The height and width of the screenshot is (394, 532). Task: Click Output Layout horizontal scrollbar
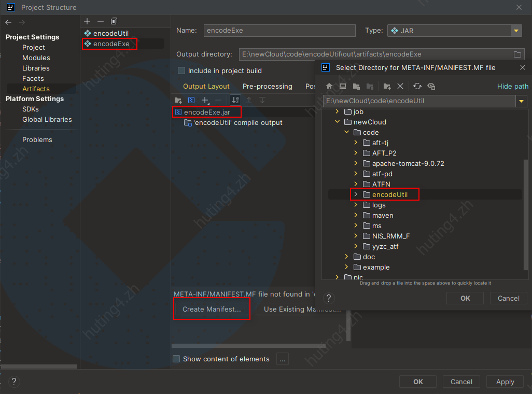point(249,346)
